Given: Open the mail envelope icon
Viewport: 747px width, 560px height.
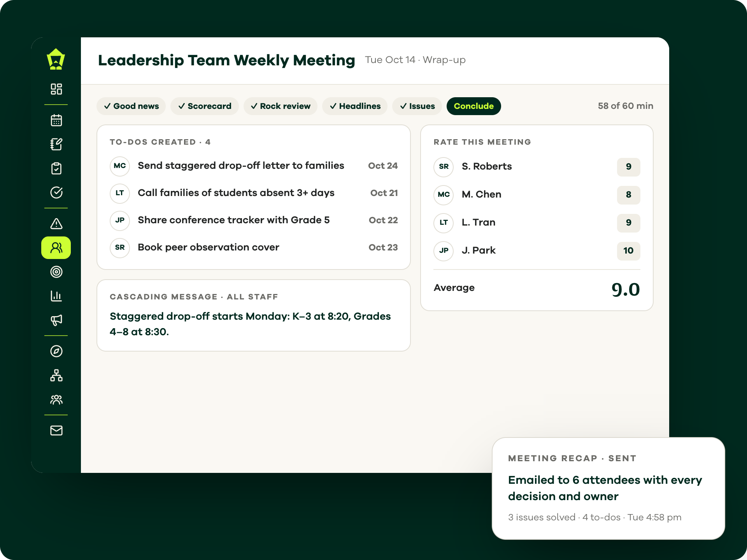Looking at the screenshot, I should tap(56, 430).
